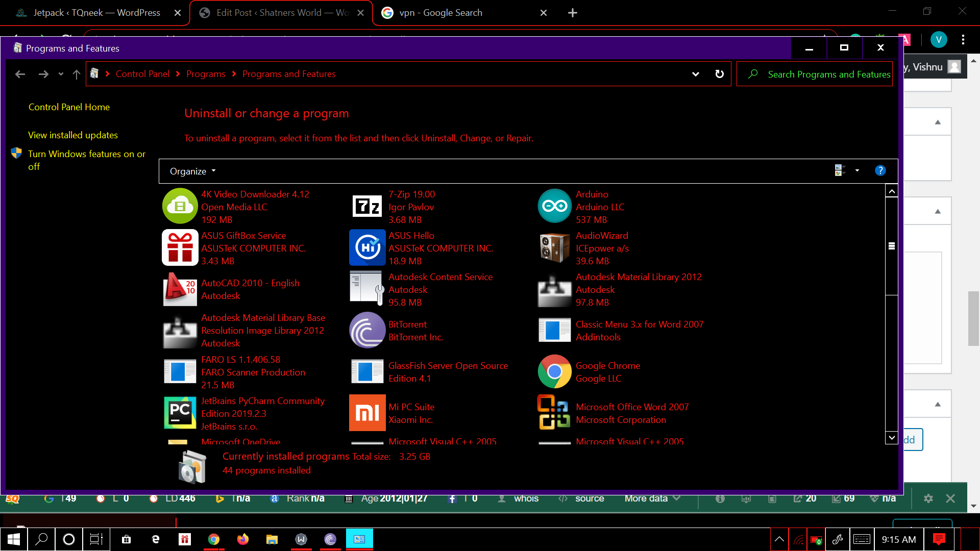Open the Organize dropdown menu

click(192, 171)
